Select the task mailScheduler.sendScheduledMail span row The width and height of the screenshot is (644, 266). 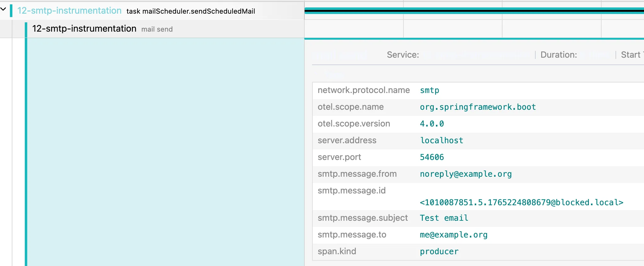(x=190, y=11)
